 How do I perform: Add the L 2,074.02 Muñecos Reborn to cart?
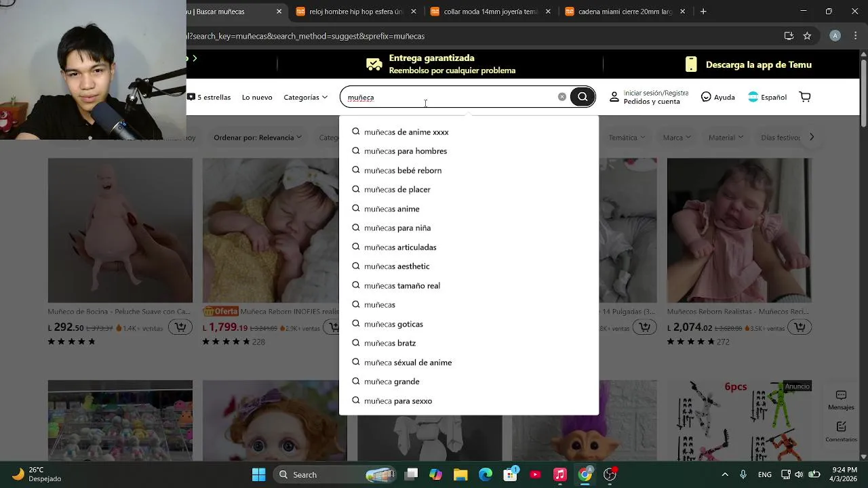point(800,327)
